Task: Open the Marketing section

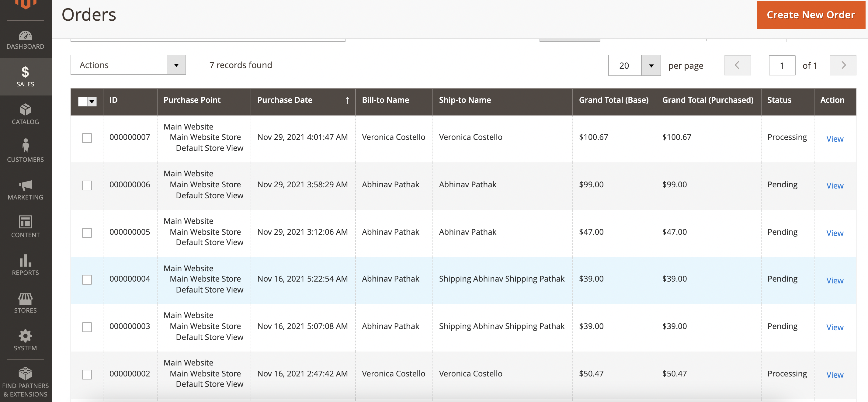Action: [25, 190]
